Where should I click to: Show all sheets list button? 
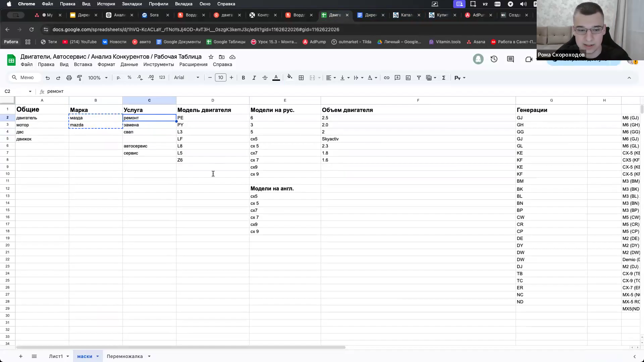(x=34, y=356)
